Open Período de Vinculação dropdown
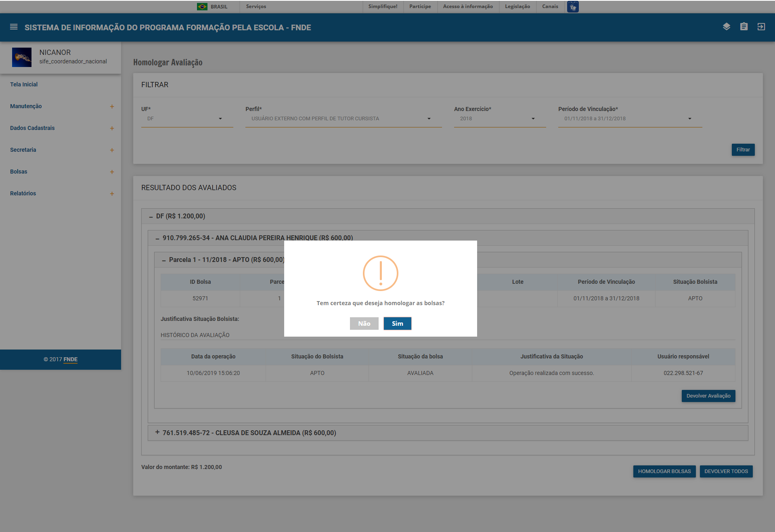The width and height of the screenshot is (775, 532). point(630,119)
